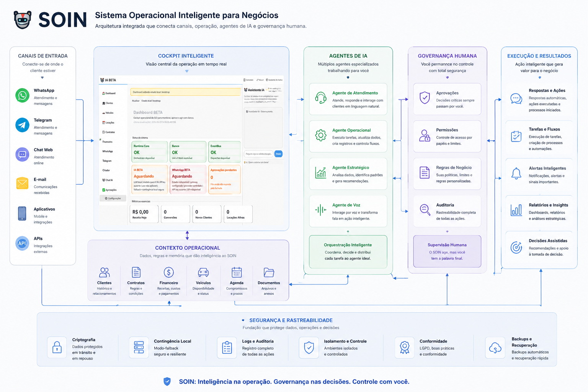Screen dimensions: 588x392
Task: Select the Isolamento e Controle shield icon
Action: 309,347
